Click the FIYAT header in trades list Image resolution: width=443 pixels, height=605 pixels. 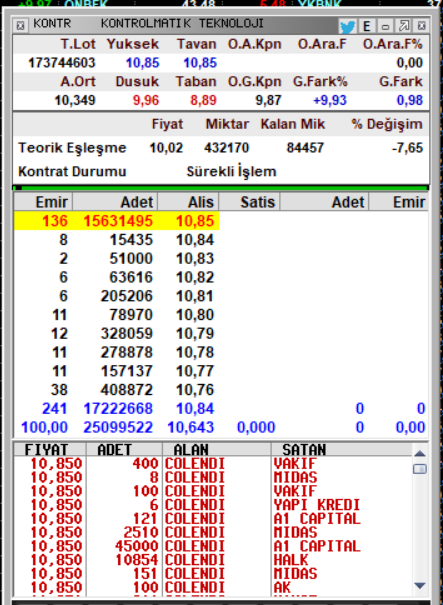pyautogui.click(x=50, y=449)
